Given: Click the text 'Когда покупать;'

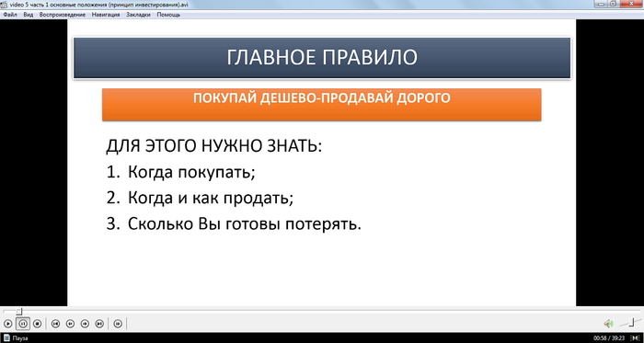Looking at the screenshot, I should click(191, 172).
